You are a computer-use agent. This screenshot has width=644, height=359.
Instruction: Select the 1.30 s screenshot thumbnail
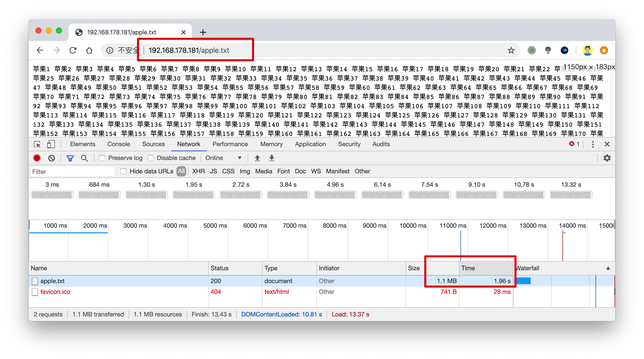[x=146, y=195]
